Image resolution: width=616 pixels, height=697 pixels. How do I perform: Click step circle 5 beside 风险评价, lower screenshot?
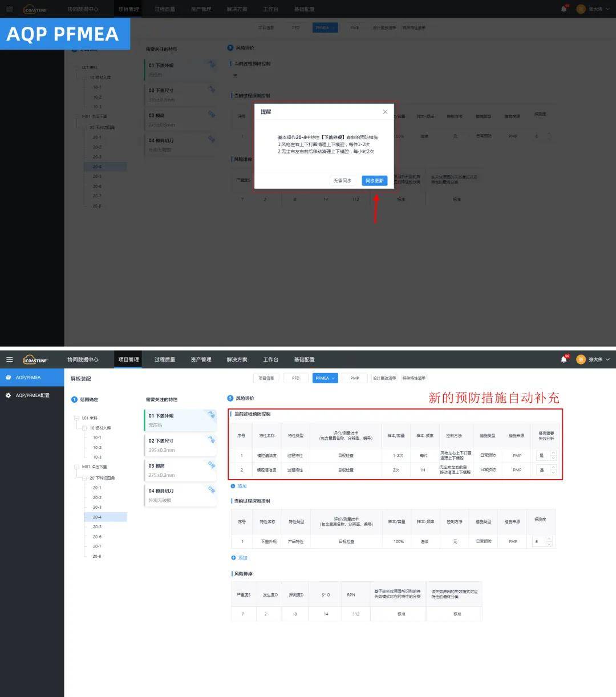pyautogui.click(x=230, y=398)
